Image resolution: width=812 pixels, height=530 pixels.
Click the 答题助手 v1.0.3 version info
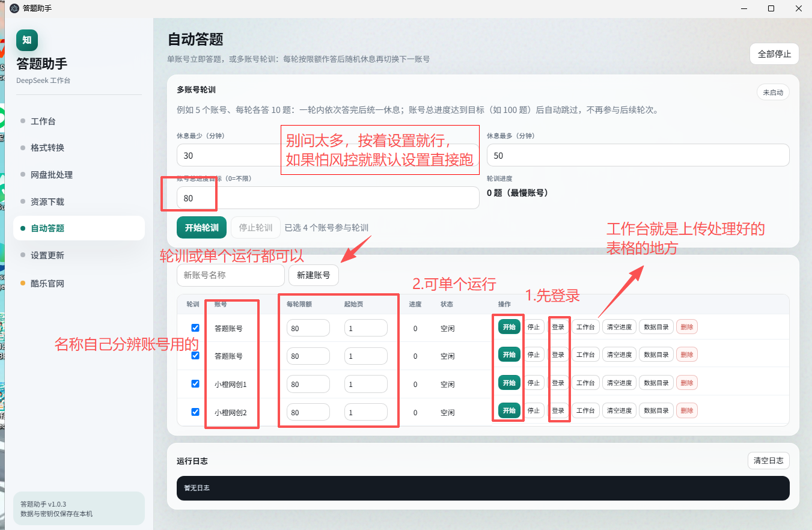pyautogui.click(x=43, y=504)
